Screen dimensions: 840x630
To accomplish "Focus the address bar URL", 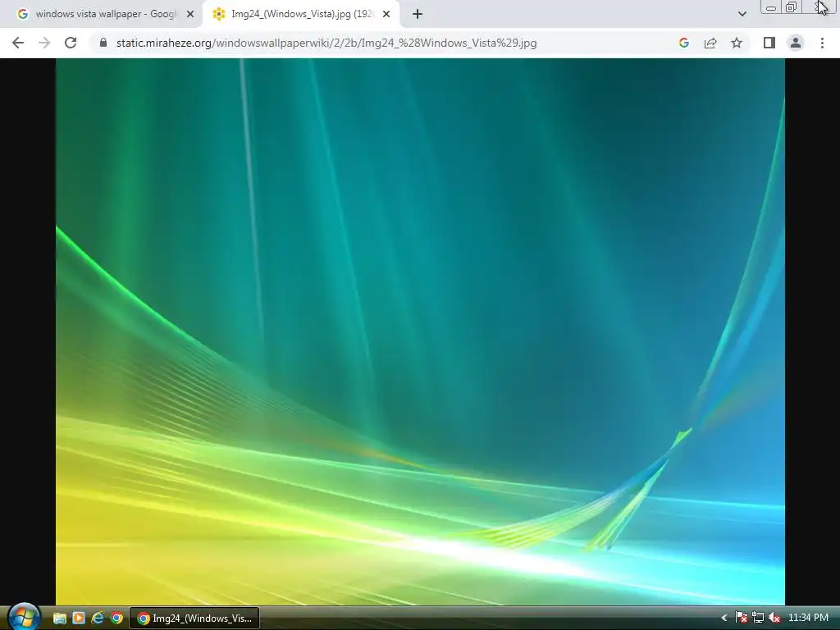I will click(326, 43).
